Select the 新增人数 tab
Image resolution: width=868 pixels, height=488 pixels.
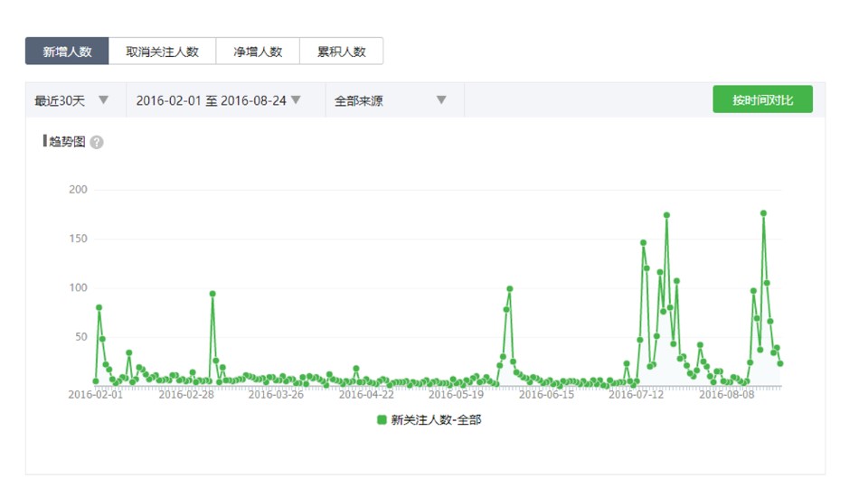(67, 52)
